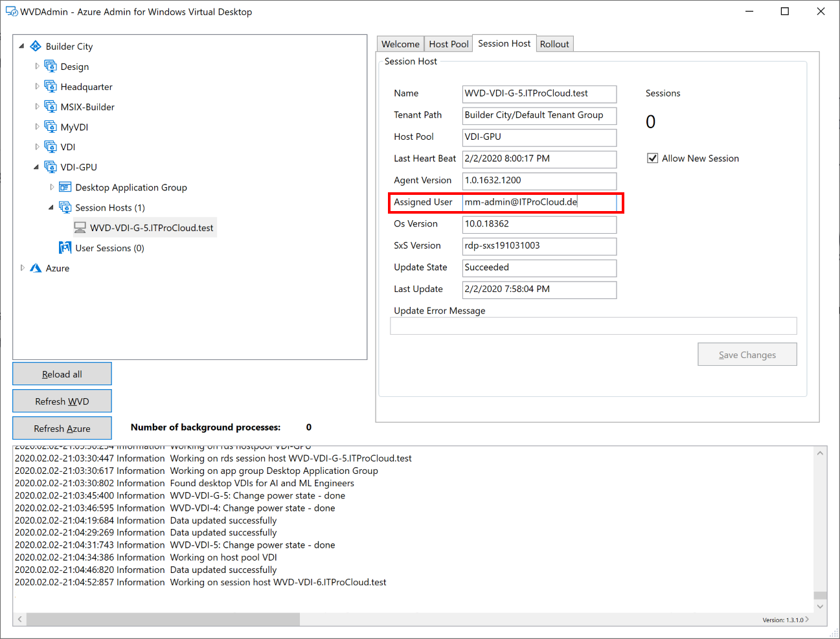Click the Name field of session host
Image resolution: width=840 pixels, height=639 pixels.
click(x=539, y=94)
